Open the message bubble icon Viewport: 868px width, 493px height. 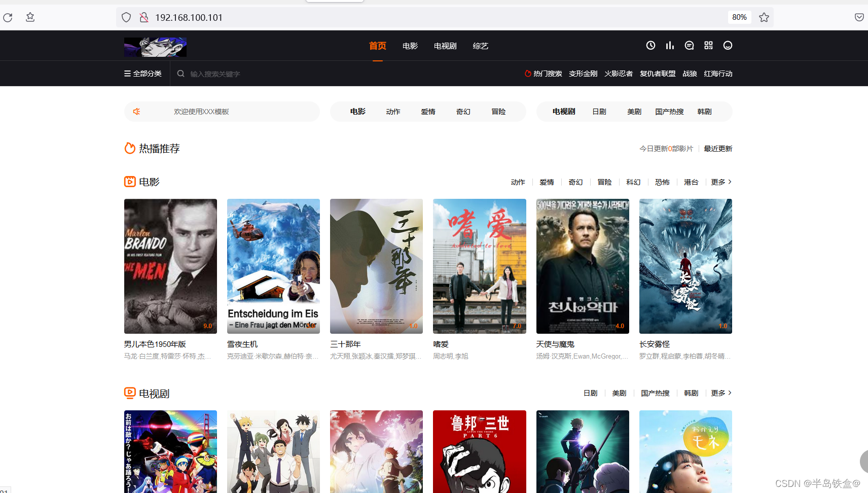pyautogui.click(x=689, y=46)
